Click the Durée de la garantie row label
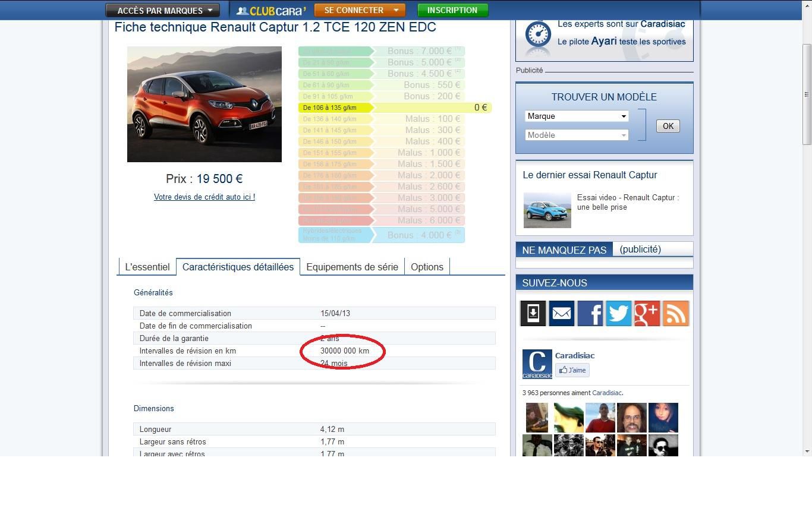Image resolution: width=812 pixels, height=508 pixels. tap(174, 338)
